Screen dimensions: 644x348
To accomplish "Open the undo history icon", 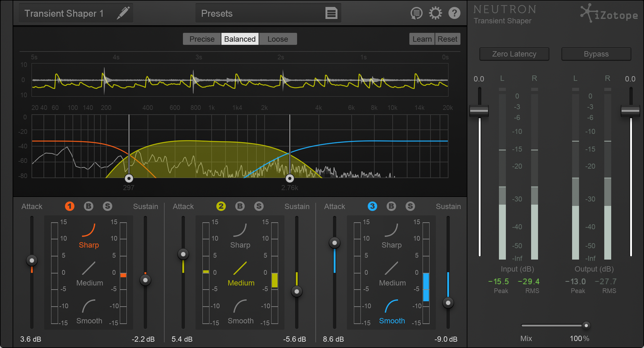I will point(416,13).
